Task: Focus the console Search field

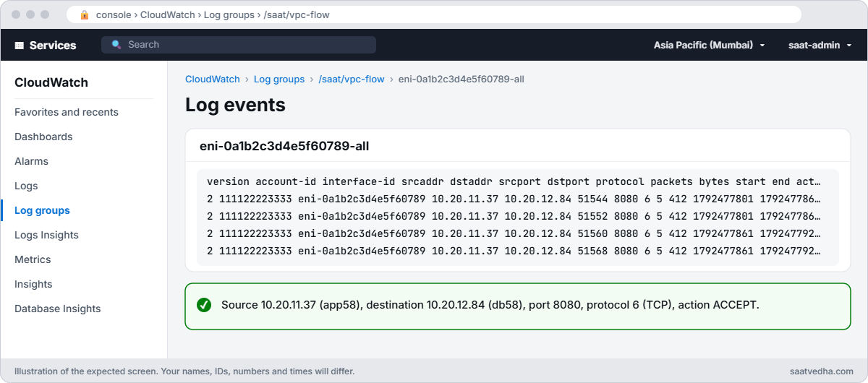Action: [x=239, y=45]
